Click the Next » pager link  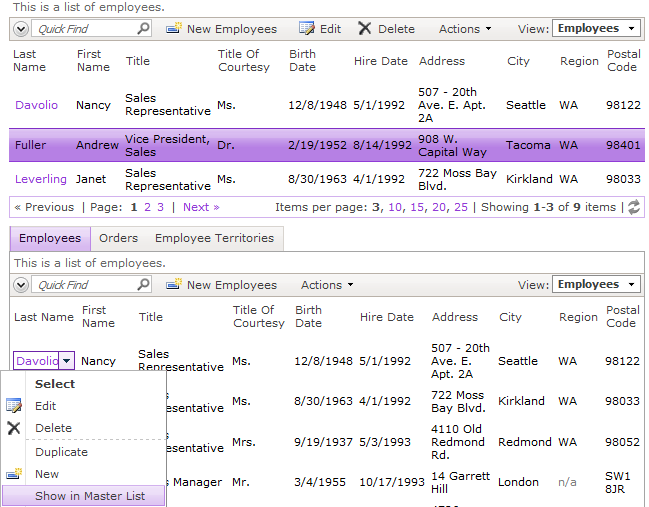click(201, 207)
